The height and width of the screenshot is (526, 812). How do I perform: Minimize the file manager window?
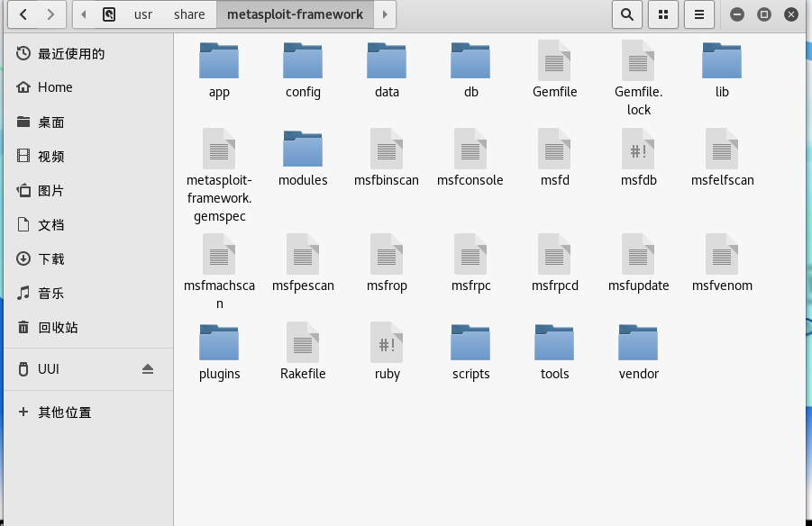[x=737, y=14]
